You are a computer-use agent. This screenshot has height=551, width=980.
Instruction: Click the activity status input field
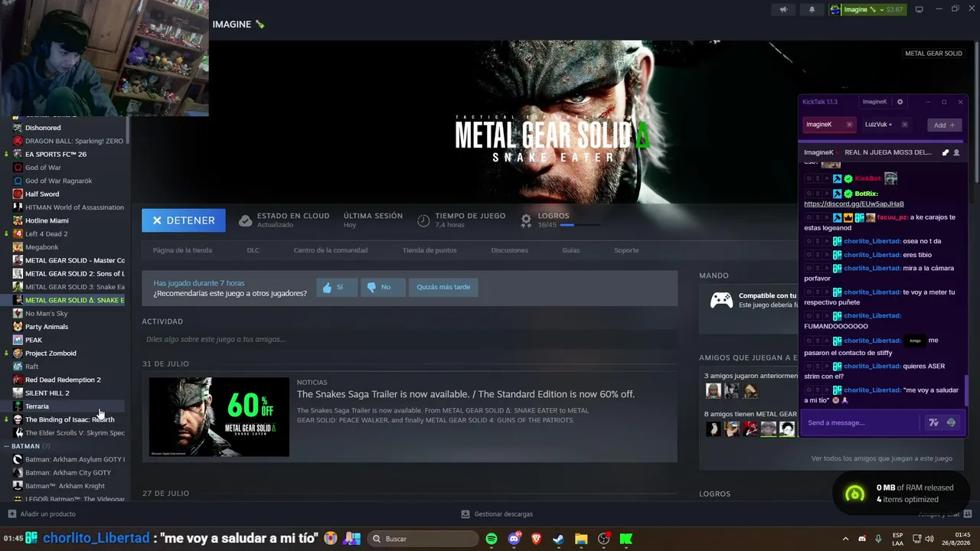point(410,339)
